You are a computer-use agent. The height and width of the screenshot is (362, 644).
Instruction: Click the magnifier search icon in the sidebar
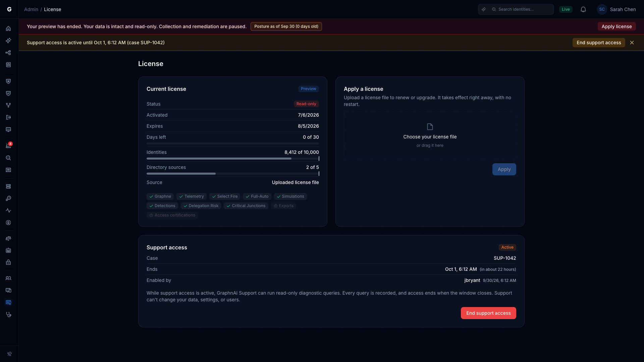[8, 158]
